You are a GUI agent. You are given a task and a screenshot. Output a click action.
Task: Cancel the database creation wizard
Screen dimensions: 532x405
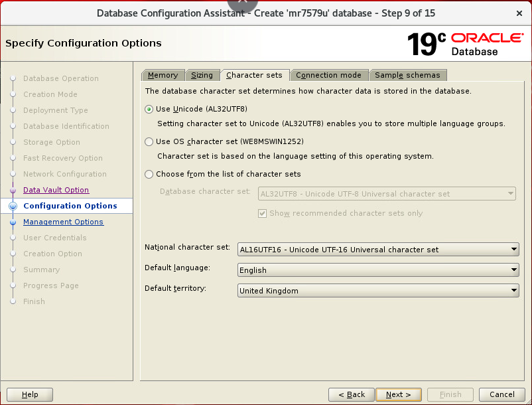pyautogui.click(x=502, y=394)
